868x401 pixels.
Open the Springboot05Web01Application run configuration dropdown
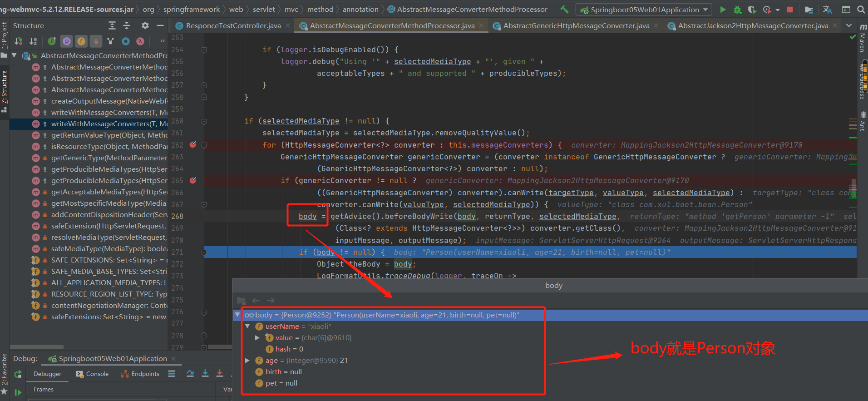point(644,10)
